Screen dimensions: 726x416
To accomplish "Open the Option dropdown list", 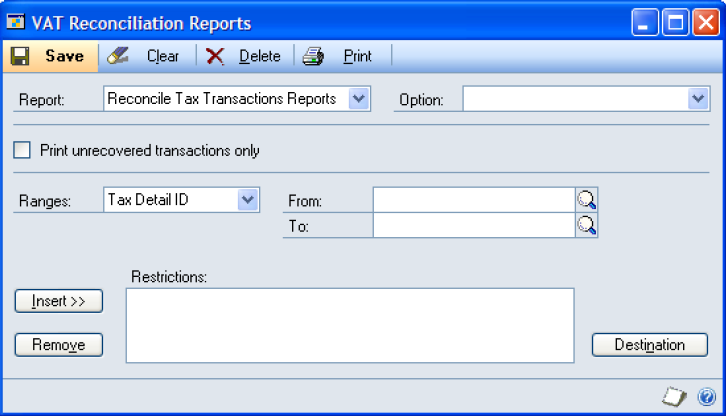I will [x=698, y=99].
